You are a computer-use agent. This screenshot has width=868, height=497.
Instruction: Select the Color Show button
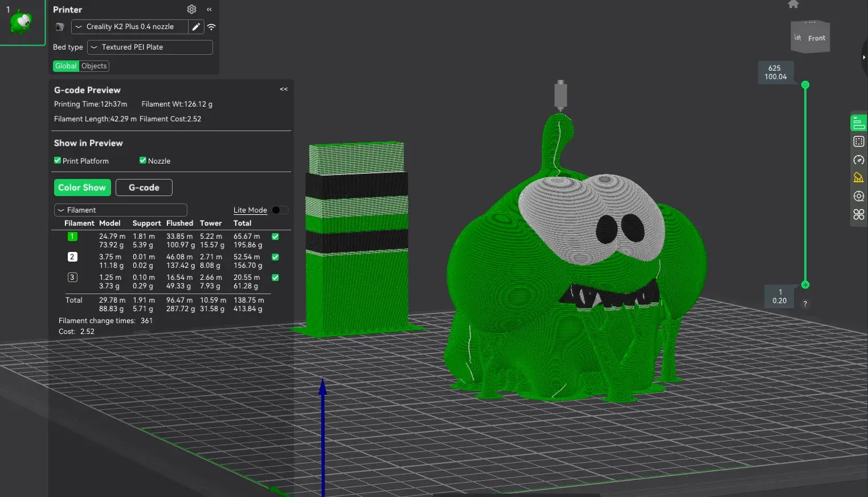[x=82, y=188]
